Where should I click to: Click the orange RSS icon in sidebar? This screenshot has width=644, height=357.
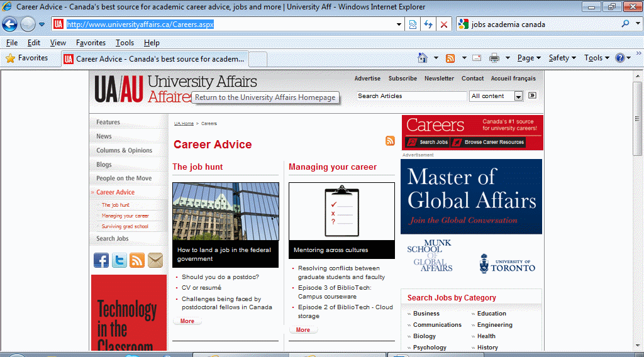click(x=137, y=260)
